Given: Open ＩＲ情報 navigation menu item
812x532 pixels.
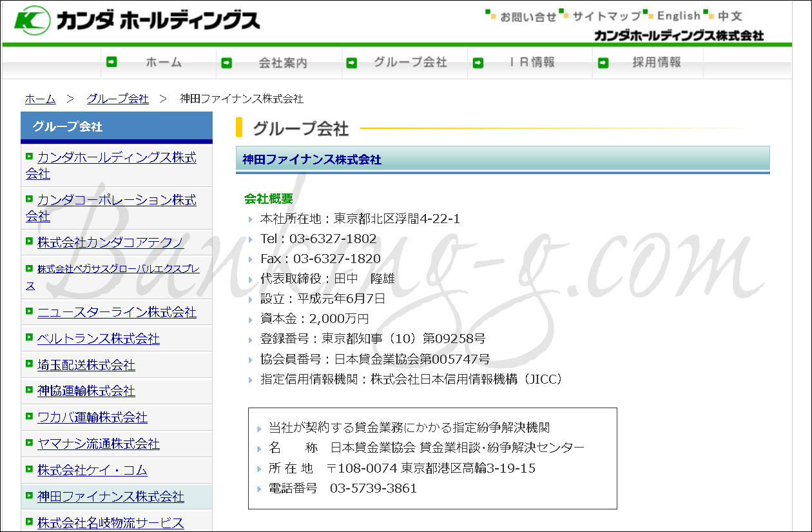Looking at the screenshot, I should pos(532,63).
